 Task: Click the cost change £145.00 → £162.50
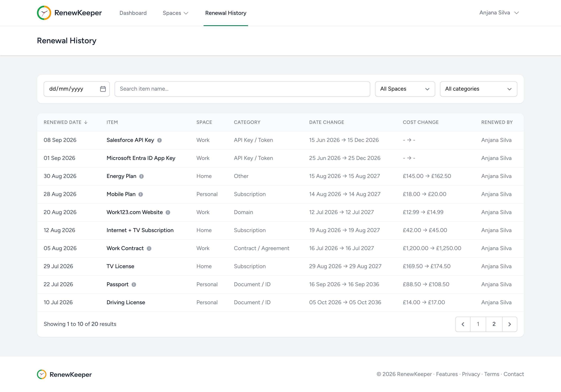(427, 176)
